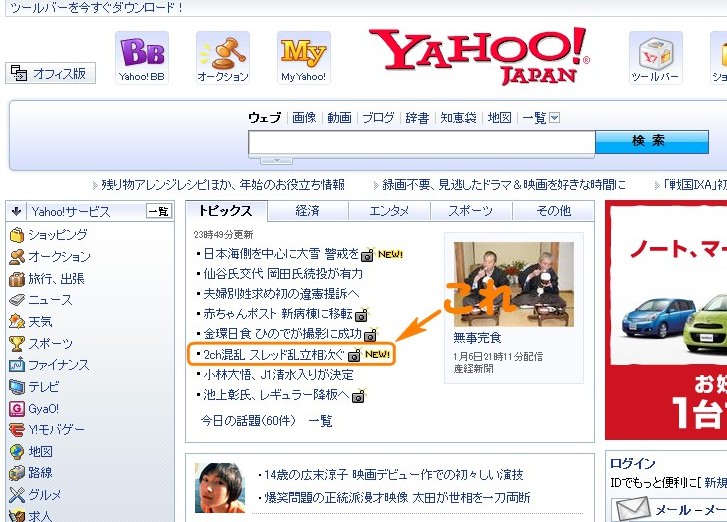Click the 検索 search button

[x=651, y=141]
